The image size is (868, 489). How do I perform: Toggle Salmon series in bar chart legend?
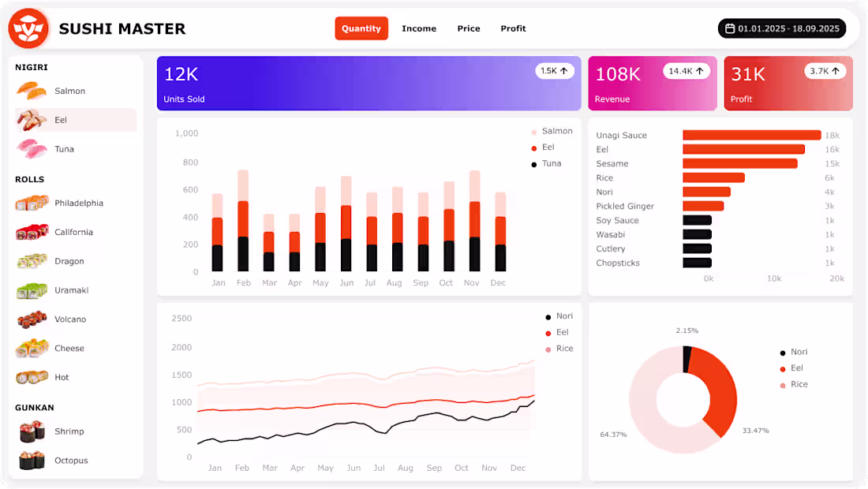coord(552,131)
